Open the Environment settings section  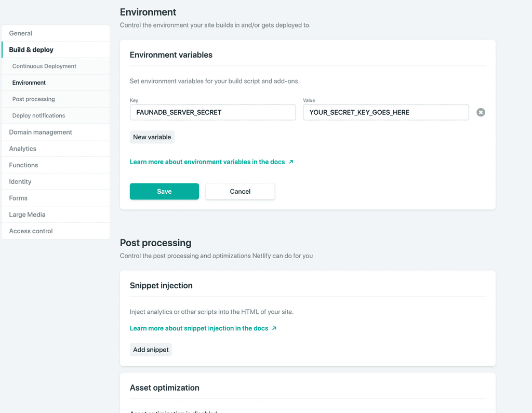point(29,83)
